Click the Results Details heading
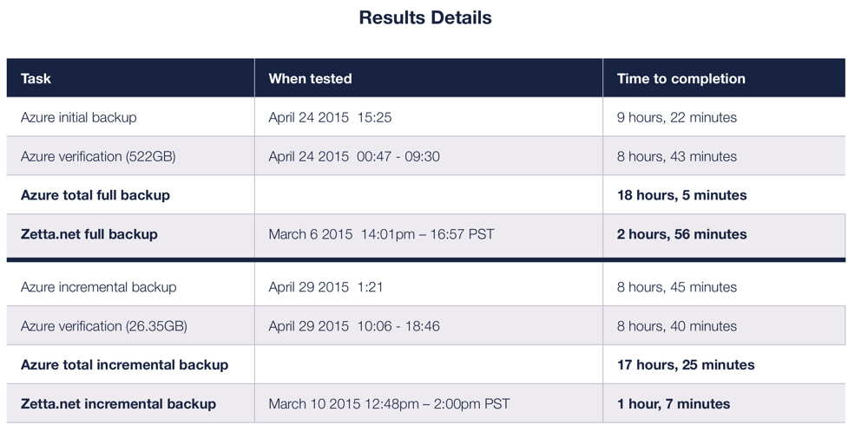The image size is (868, 432). (x=425, y=17)
